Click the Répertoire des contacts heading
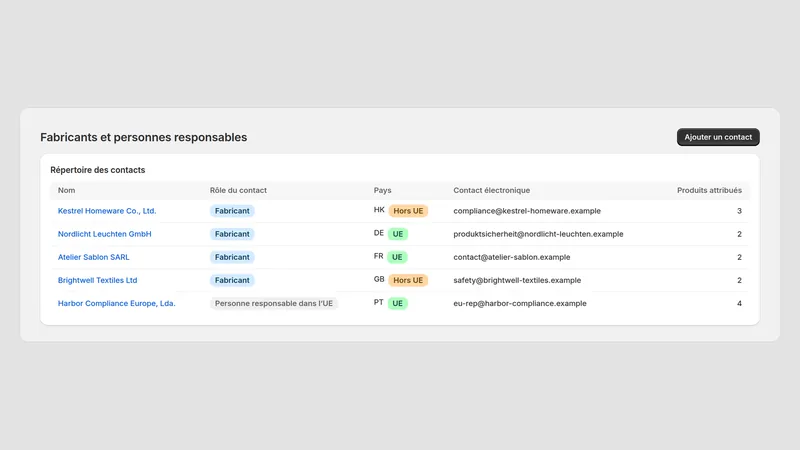The image size is (800, 450). [x=97, y=170]
